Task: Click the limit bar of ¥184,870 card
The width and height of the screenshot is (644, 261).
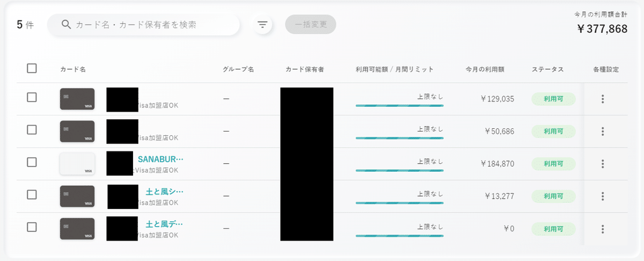Action: [399, 171]
